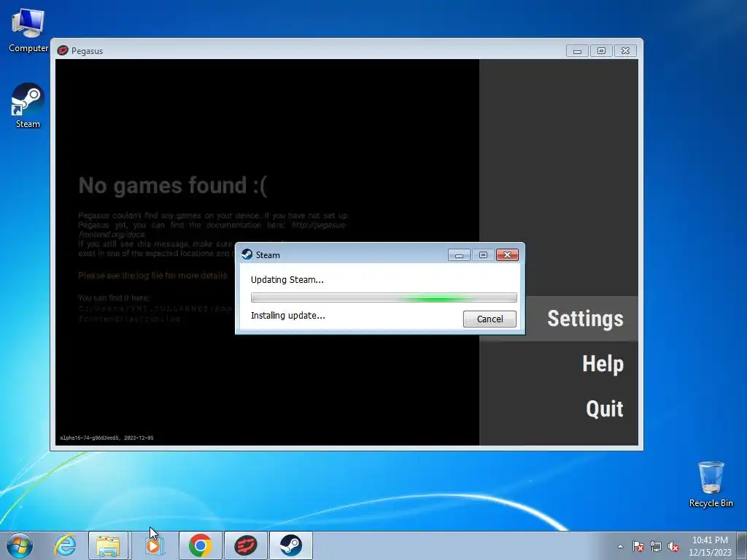Screen dimensions: 747x560
Task: Open Windows Media Player from taskbar
Action: click(x=154, y=545)
